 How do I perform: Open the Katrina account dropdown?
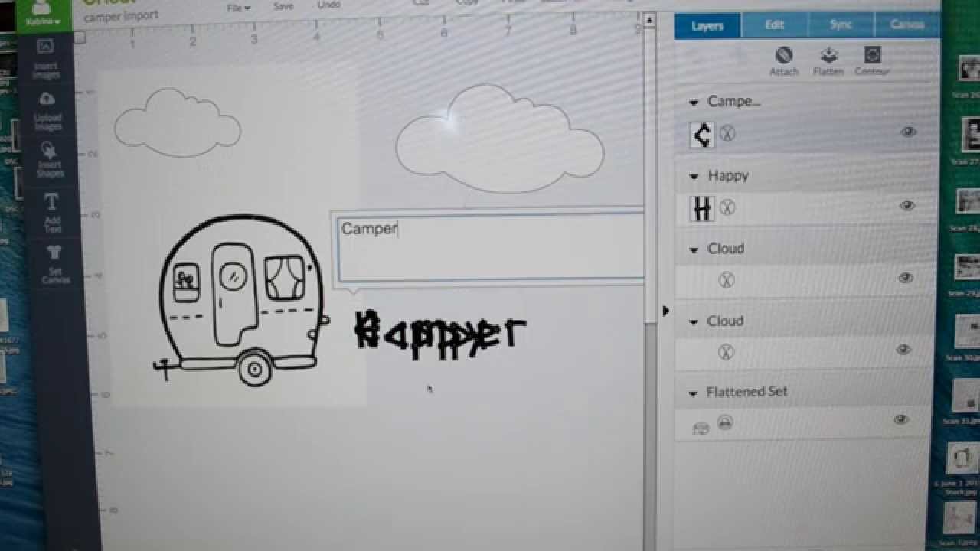point(42,21)
